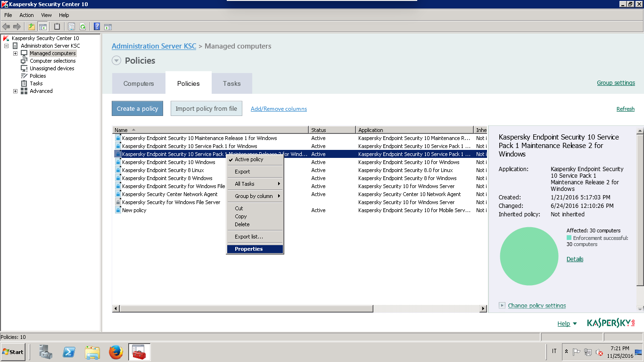Expand the Managed computers tree node
Image resolution: width=644 pixels, height=362 pixels.
click(x=15, y=53)
